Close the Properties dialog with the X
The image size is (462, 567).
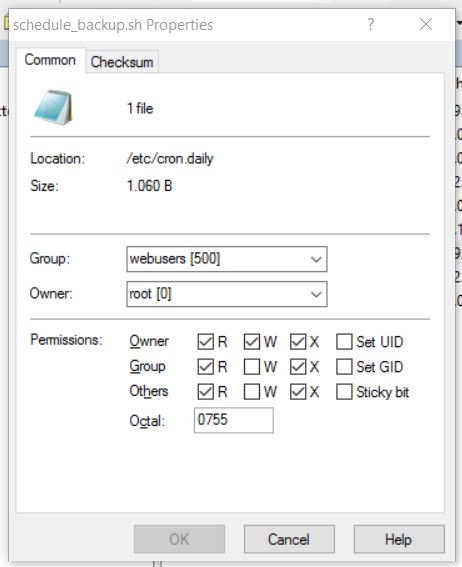point(426,25)
